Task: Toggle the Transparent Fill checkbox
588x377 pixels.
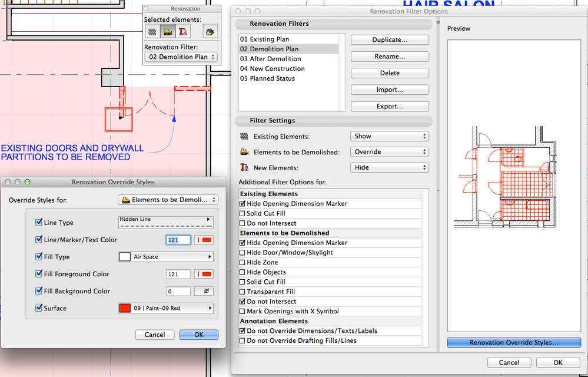Action: (242, 292)
